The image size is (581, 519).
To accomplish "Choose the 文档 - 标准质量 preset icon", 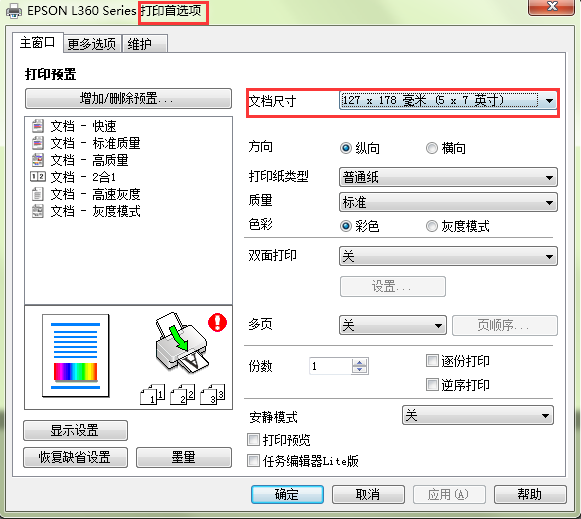I will (37, 143).
